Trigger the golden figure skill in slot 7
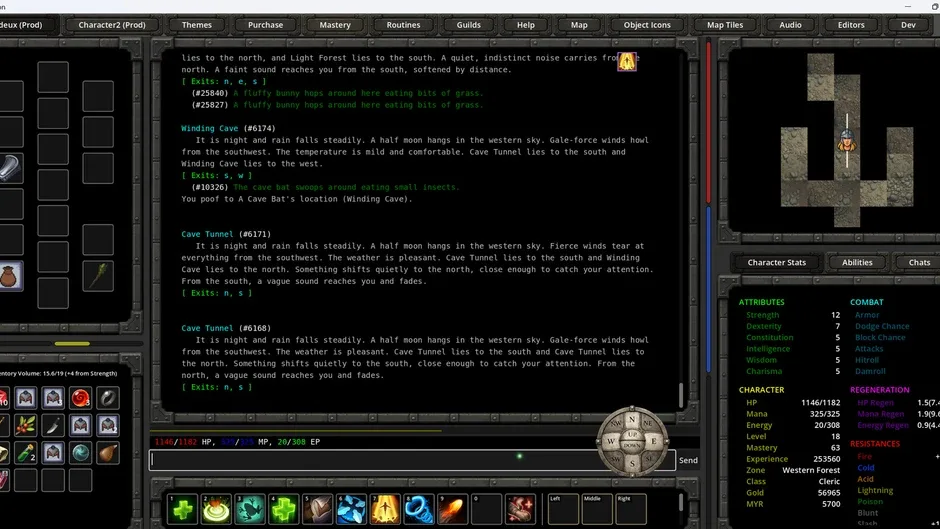The width and height of the screenshot is (940, 529). click(x=385, y=510)
